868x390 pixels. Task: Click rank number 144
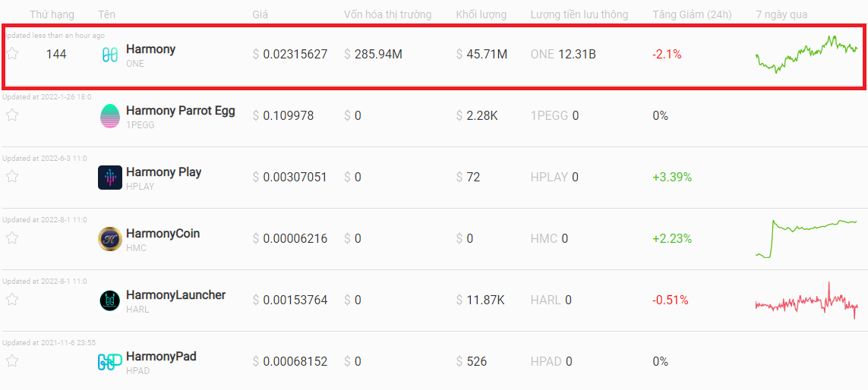[56, 54]
